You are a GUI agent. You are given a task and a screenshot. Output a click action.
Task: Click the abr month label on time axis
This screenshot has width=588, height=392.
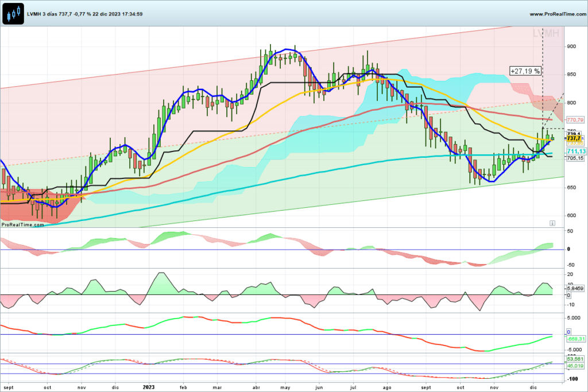pos(257,387)
